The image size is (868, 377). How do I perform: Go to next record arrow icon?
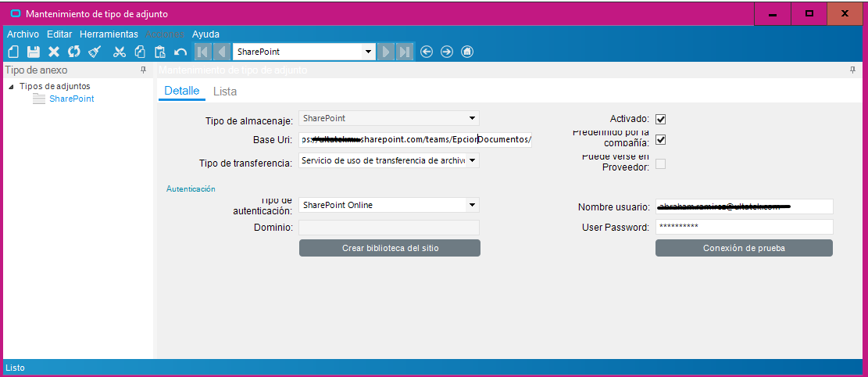pyautogui.click(x=386, y=52)
